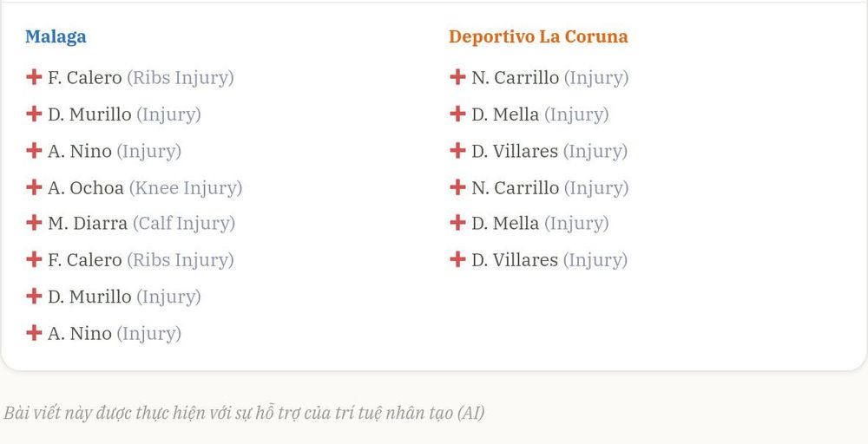Open the Deportivo La Coruna team heading

coord(538,36)
